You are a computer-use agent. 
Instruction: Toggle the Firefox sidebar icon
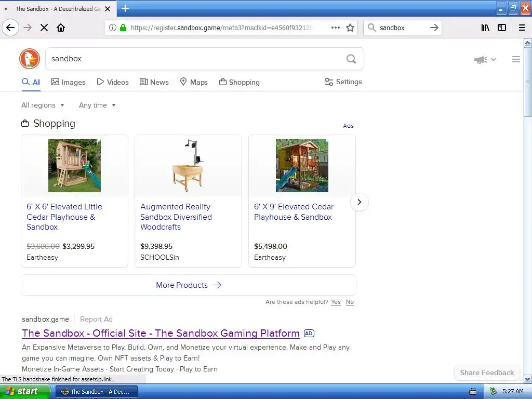click(502, 28)
